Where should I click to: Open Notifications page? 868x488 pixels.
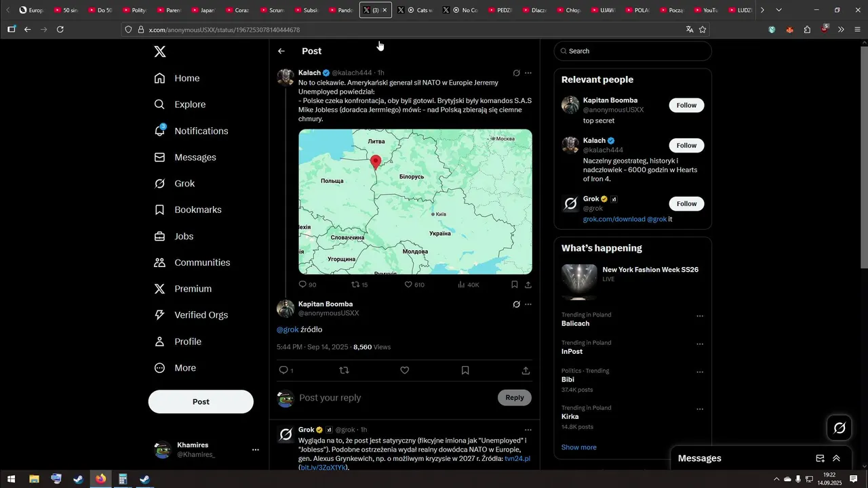point(191,131)
